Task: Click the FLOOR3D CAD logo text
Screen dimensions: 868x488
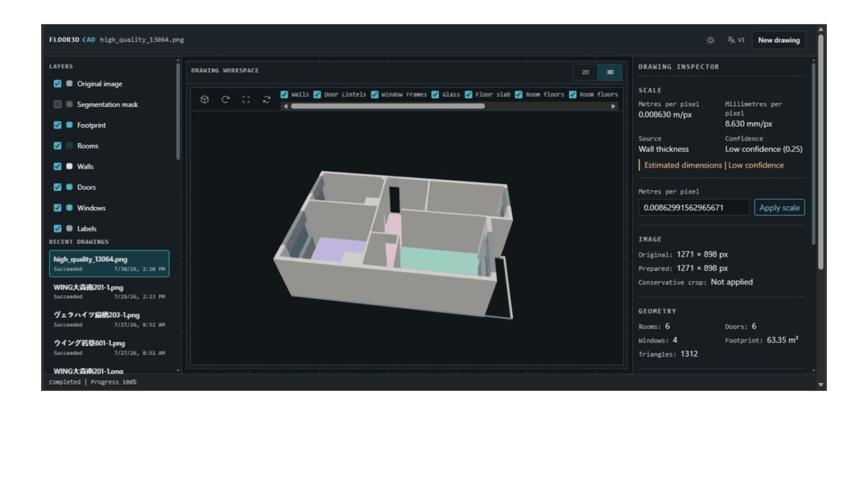Action: coord(72,40)
